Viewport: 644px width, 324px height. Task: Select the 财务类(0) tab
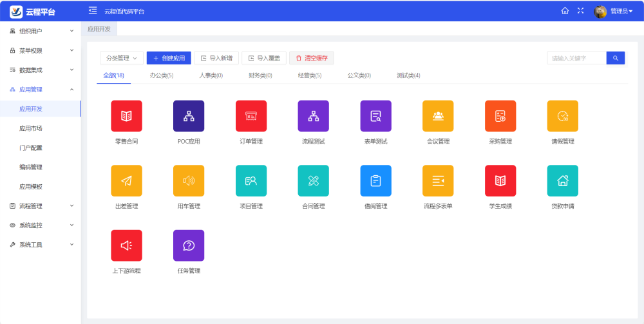pos(260,75)
